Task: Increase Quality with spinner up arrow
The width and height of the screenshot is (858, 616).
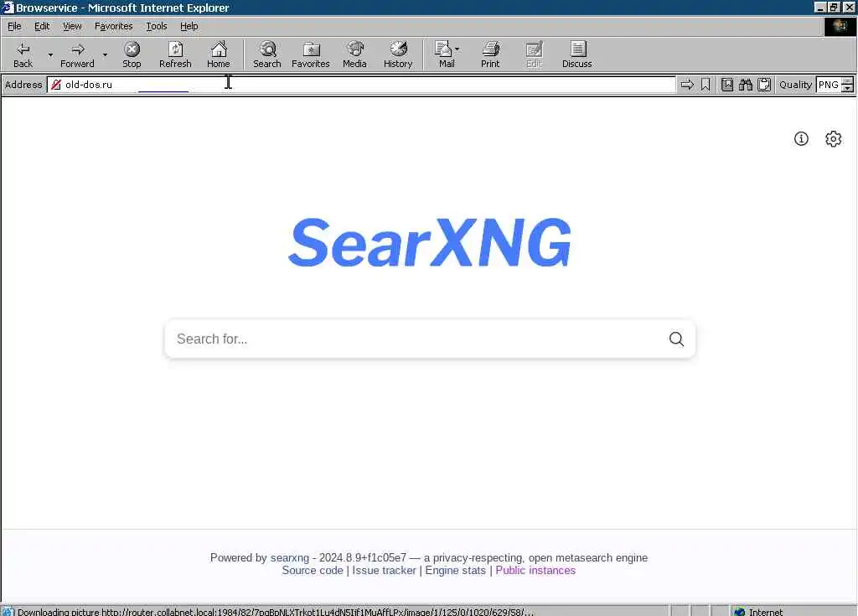Action: click(x=848, y=81)
